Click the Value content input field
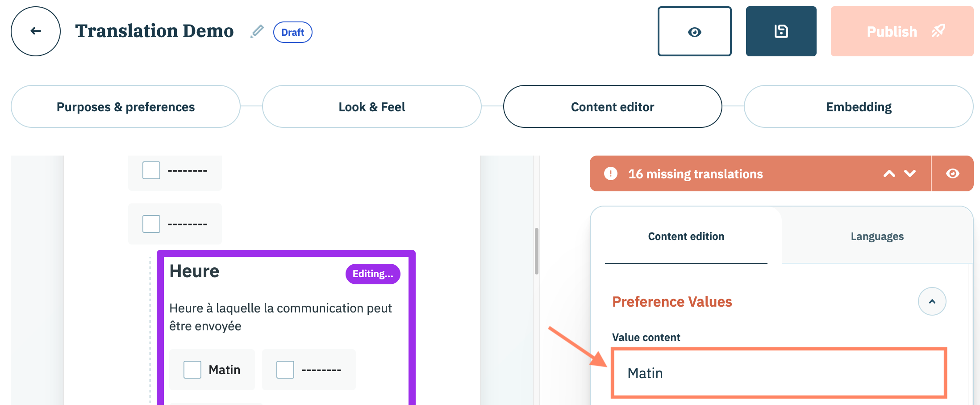980x405 pixels. [x=779, y=373]
